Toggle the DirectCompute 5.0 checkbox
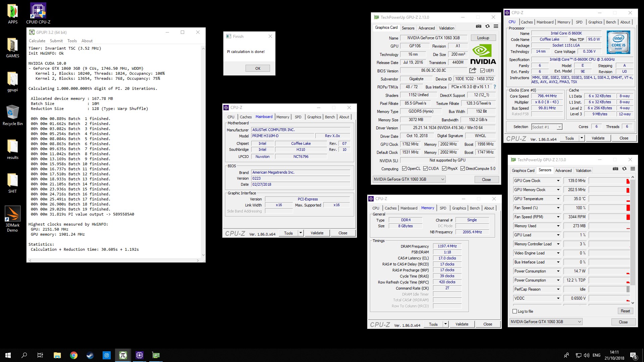Viewport: 644px width, 362px height. (x=463, y=169)
